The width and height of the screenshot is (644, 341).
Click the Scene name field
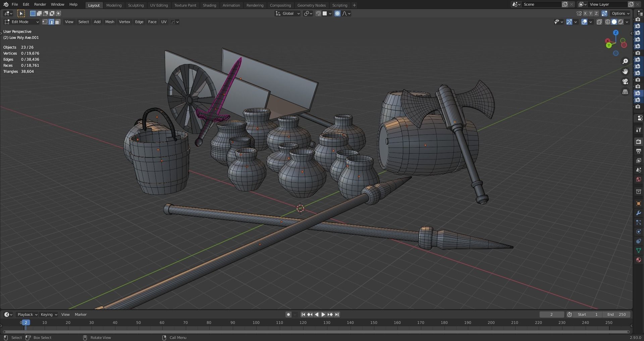(x=541, y=4)
